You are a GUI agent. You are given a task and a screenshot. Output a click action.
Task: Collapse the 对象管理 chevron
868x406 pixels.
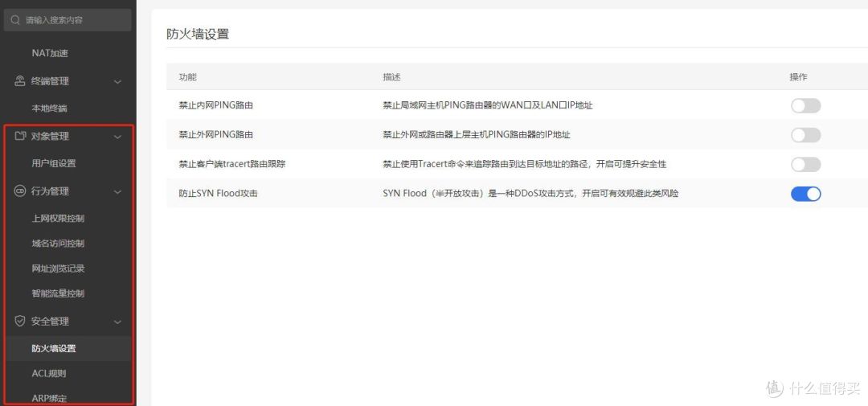pyautogui.click(x=117, y=137)
